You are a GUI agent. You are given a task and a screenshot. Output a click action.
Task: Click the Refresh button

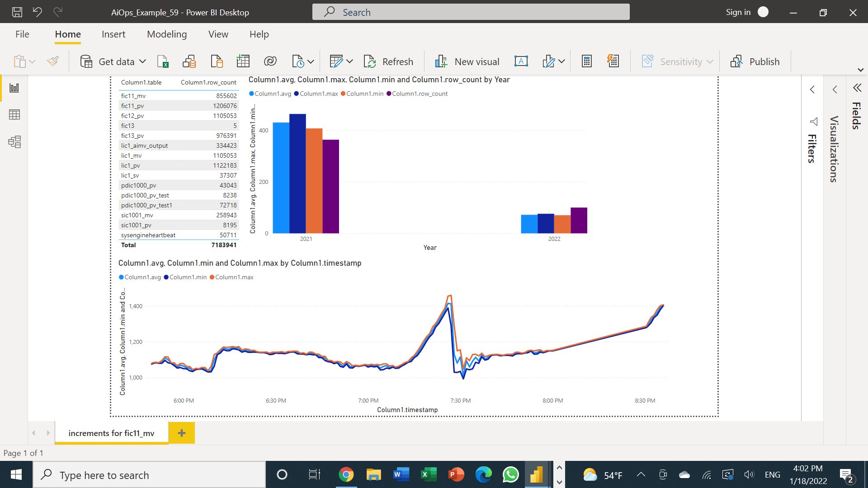coord(388,61)
